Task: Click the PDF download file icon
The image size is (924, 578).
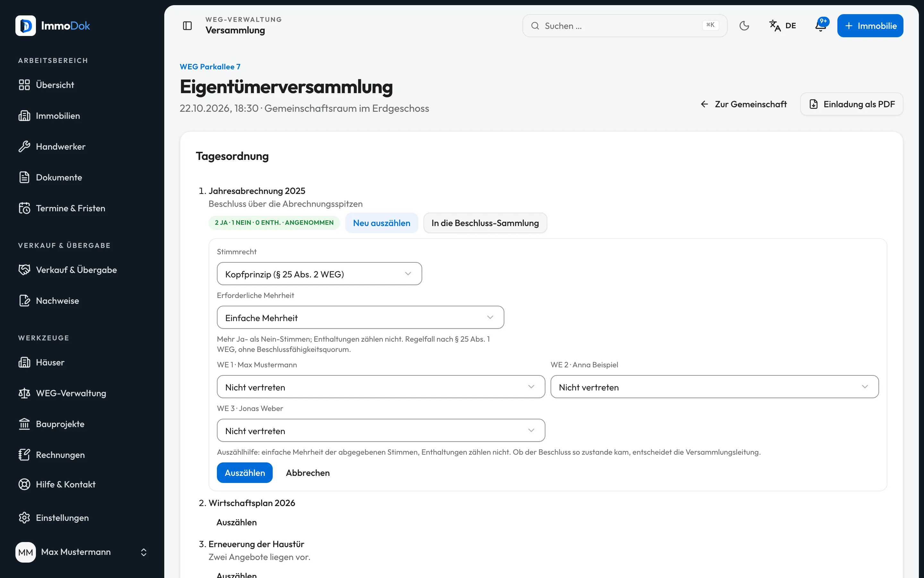Action: click(x=814, y=104)
